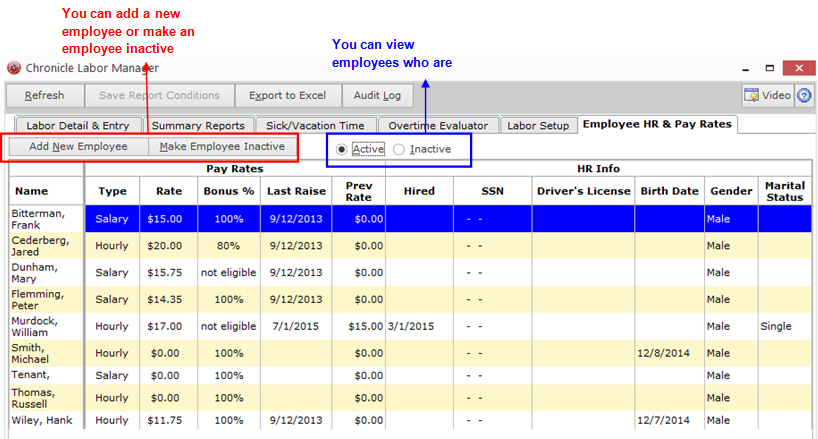Minimize the Chronicle Labor Manager window
Screen dimensions: 818x439
pyautogui.click(x=745, y=68)
